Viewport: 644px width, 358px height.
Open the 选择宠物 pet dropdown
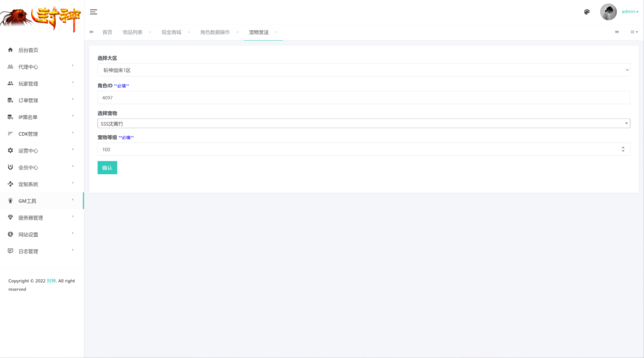364,124
